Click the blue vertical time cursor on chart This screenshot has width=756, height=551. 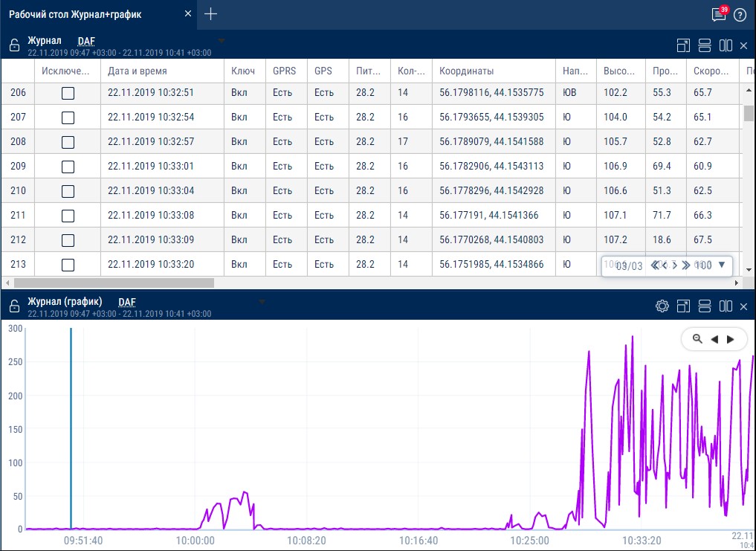pos(71,428)
